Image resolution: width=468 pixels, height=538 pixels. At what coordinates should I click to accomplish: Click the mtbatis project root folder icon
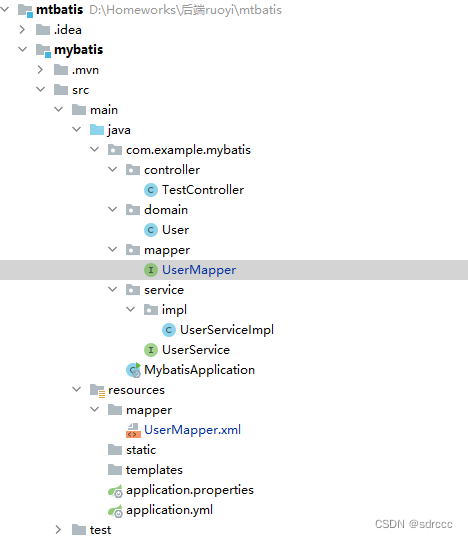pos(25,10)
